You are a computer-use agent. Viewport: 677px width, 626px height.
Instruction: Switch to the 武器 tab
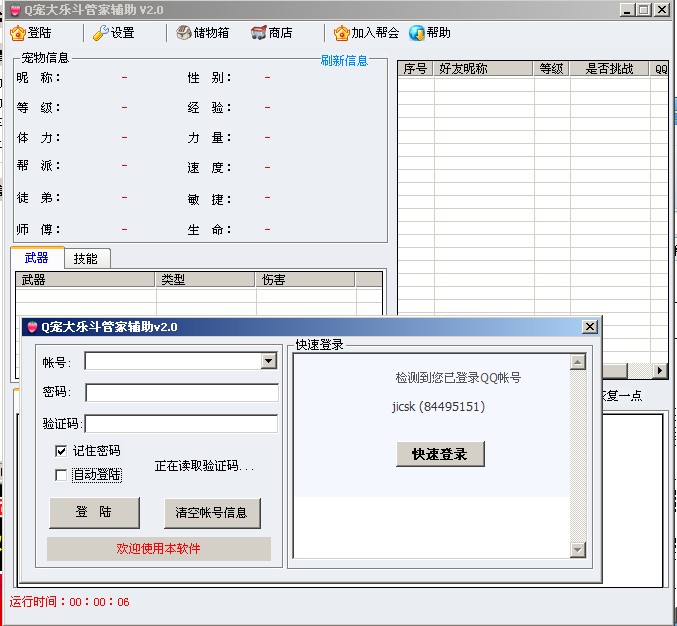click(x=37, y=258)
